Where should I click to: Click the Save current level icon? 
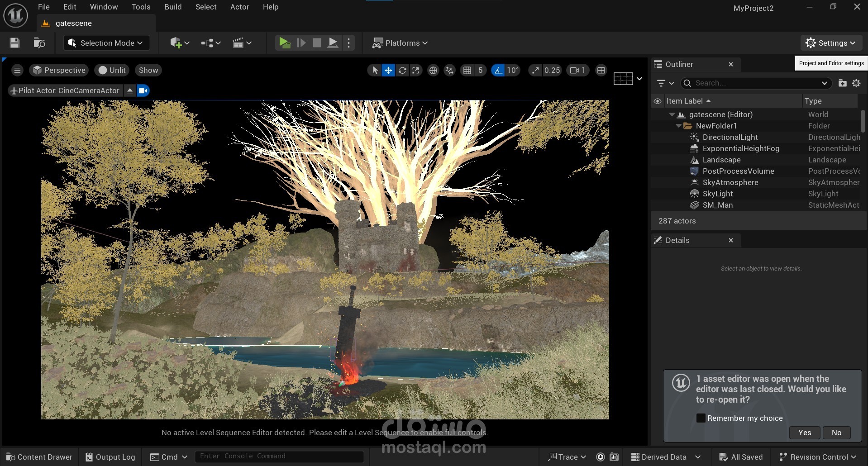coord(14,43)
